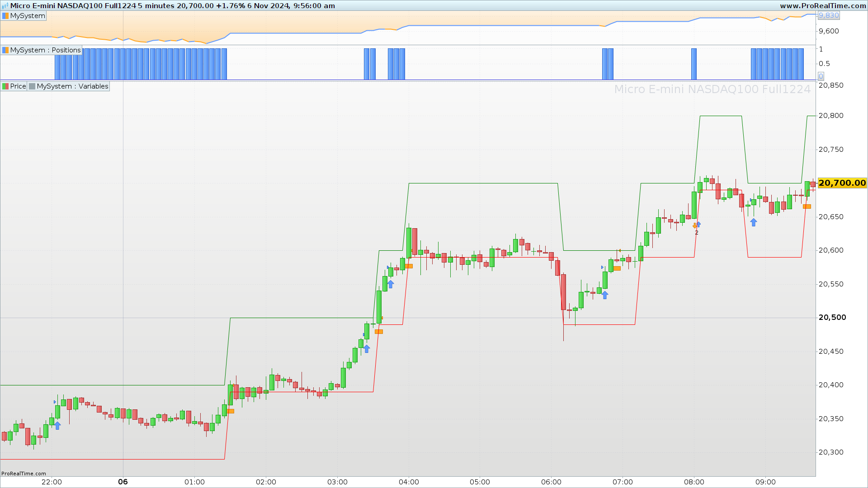Click the chart title text showing 5 minutes

coord(156,6)
